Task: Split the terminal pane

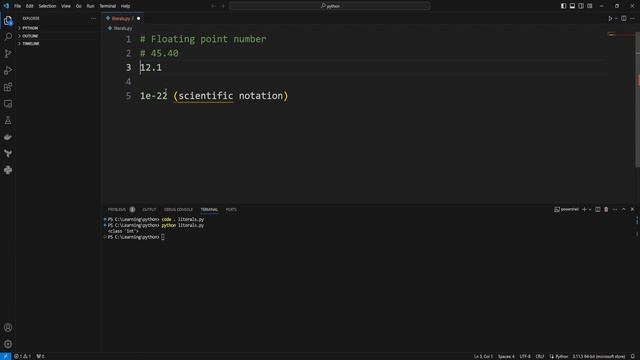Action: pyautogui.click(x=598, y=209)
